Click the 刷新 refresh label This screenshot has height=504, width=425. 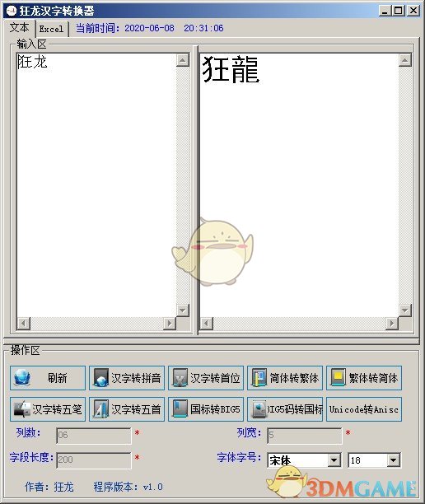(x=57, y=378)
